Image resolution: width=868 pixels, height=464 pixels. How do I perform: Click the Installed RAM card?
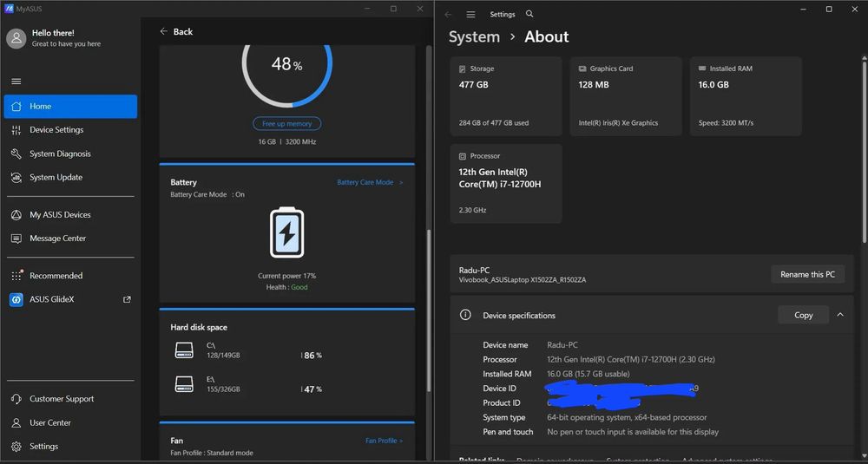[746, 96]
